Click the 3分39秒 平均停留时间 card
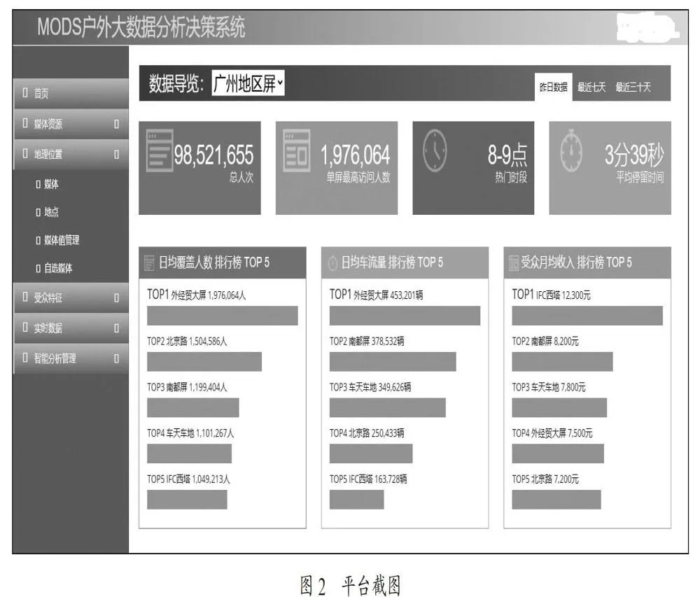The image size is (700, 597). [x=610, y=168]
